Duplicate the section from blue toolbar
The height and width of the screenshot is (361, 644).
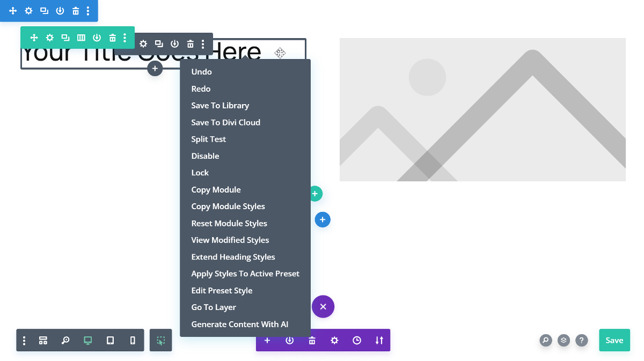coord(44,11)
